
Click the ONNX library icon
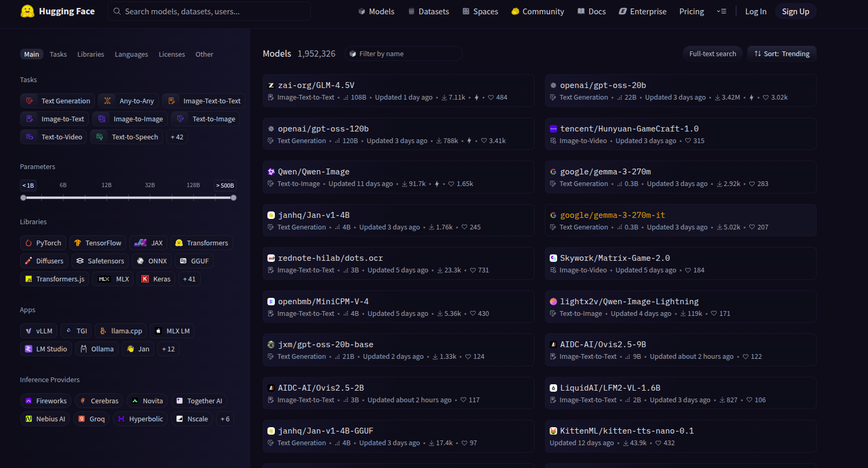click(x=141, y=261)
